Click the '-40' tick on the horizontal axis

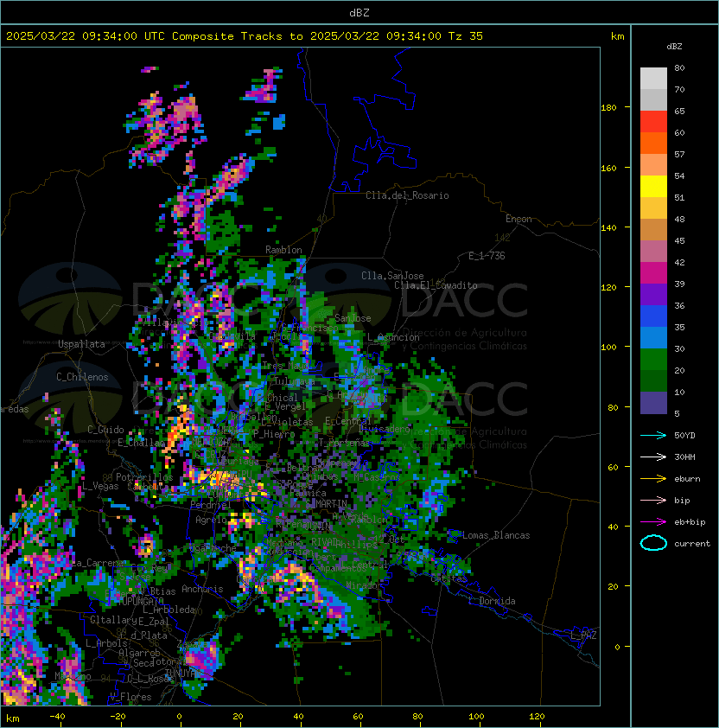pyautogui.click(x=57, y=717)
